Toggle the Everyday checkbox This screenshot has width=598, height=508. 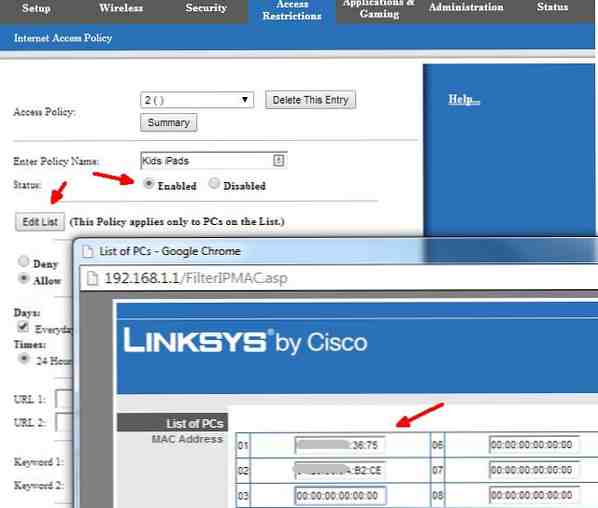[23, 327]
